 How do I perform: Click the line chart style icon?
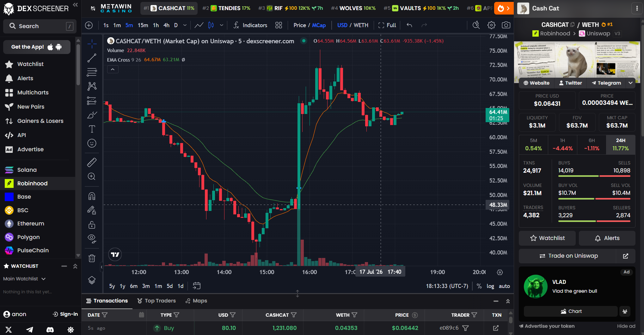pyautogui.click(x=199, y=25)
